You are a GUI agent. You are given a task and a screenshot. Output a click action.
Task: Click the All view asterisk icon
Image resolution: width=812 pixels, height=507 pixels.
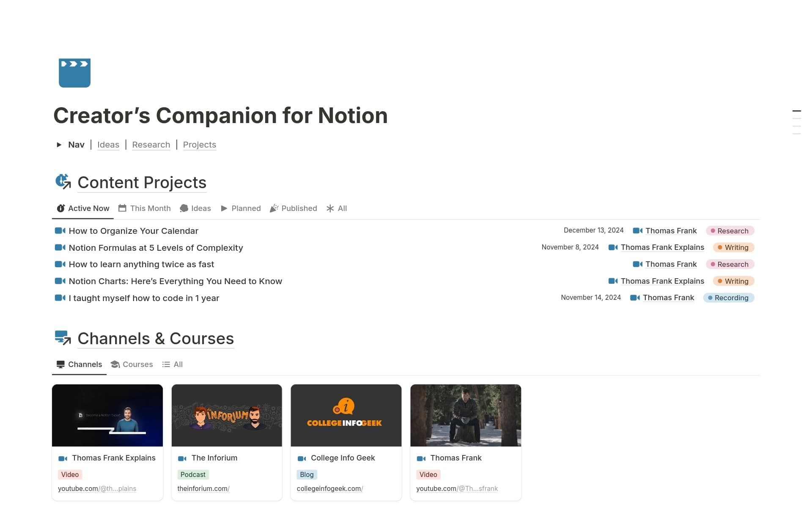[x=330, y=208]
